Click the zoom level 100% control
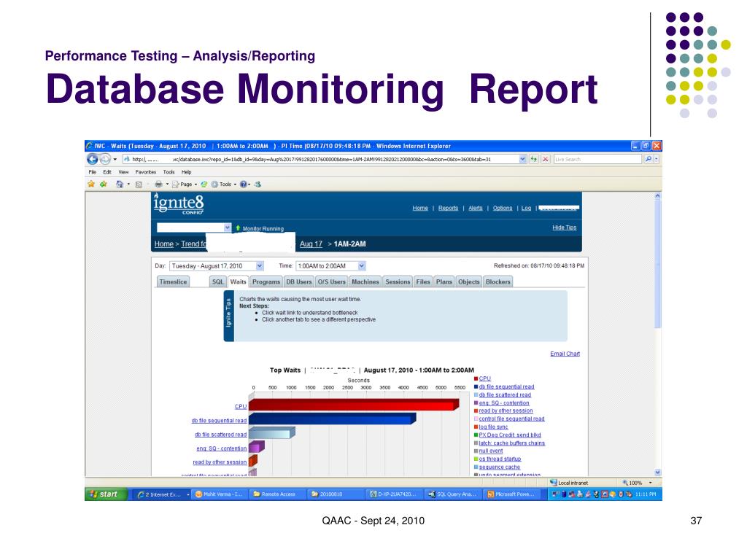 tap(636, 483)
